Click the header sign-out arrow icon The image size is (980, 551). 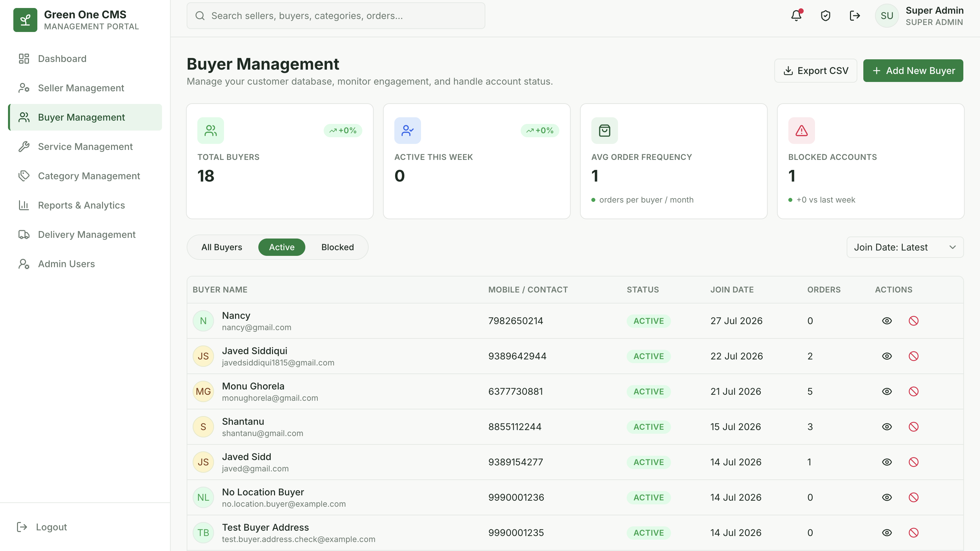855,16
